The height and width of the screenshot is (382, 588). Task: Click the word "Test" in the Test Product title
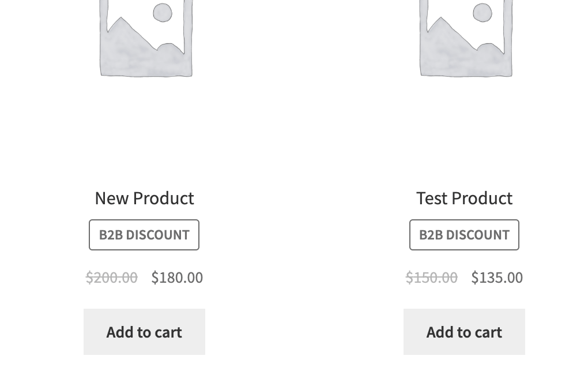click(x=432, y=198)
